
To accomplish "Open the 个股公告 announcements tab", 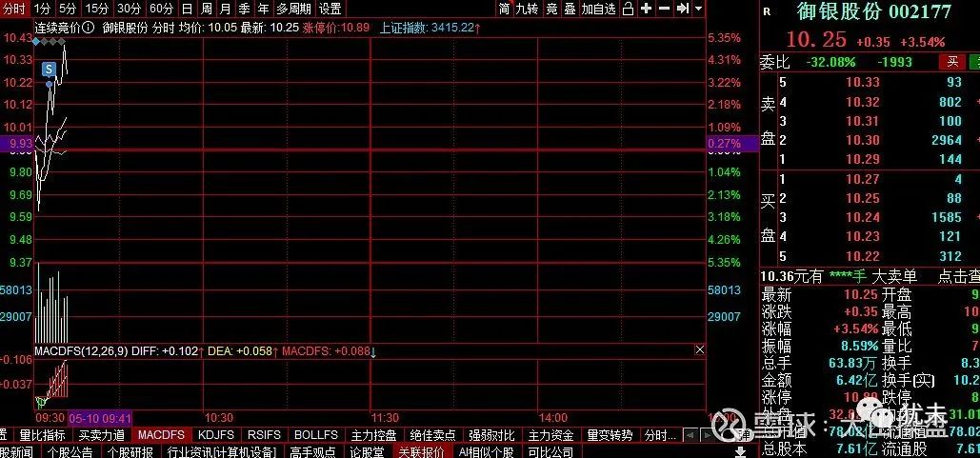I will click(70, 451).
